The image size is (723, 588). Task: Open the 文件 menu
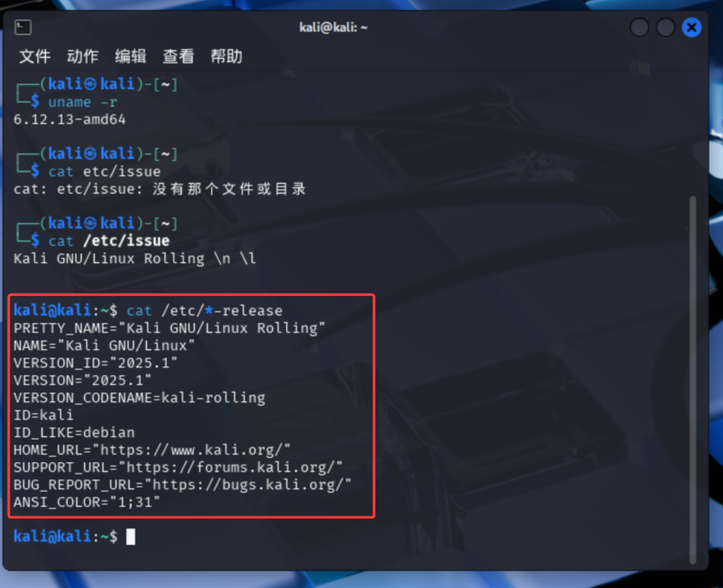point(35,56)
